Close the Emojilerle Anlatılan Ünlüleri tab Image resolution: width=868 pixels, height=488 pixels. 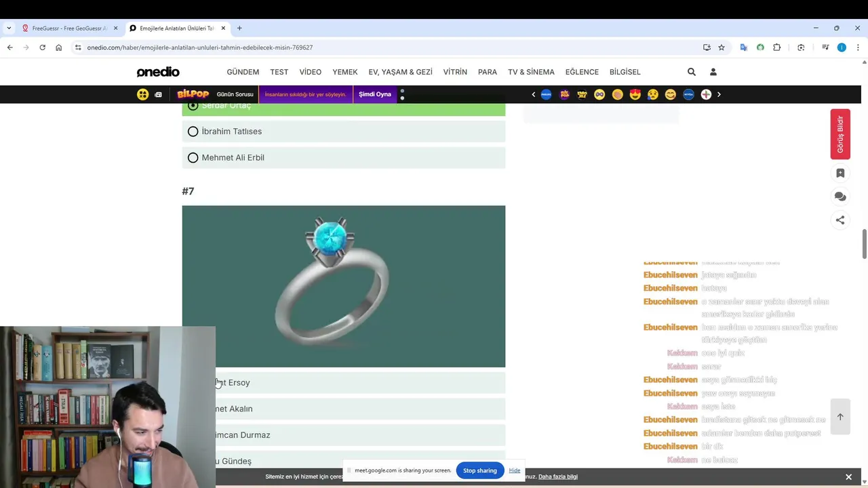(x=223, y=28)
